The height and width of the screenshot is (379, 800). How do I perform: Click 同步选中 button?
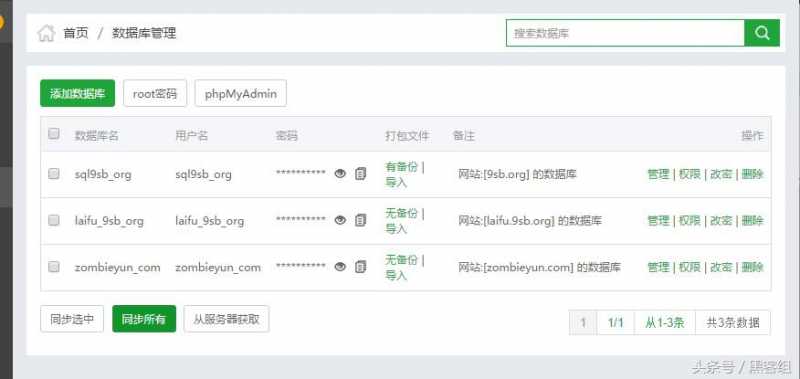[72, 319]
